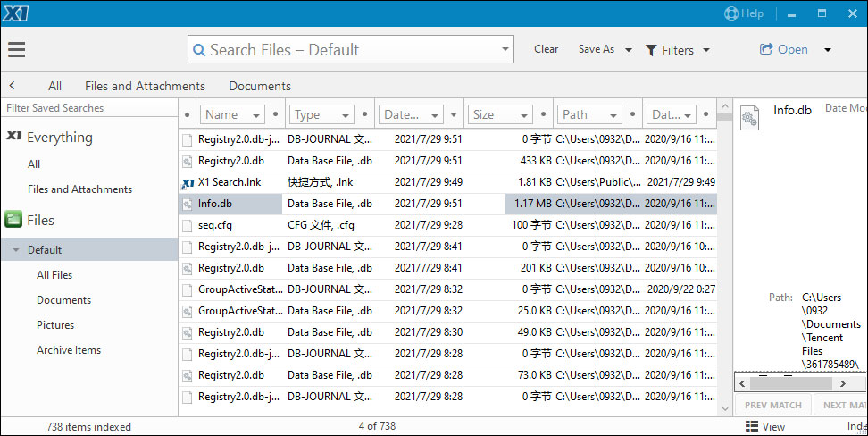Image resolution: width=868 pixels, height=436 pixels.
Task: Click the dot left of Name column
Action: (188, 115)
